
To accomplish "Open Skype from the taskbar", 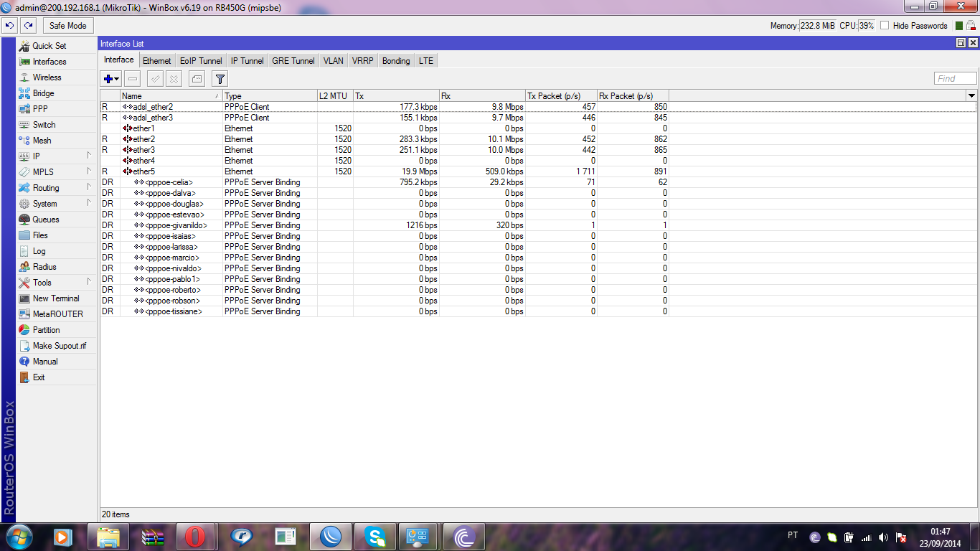I will [375, 536].
